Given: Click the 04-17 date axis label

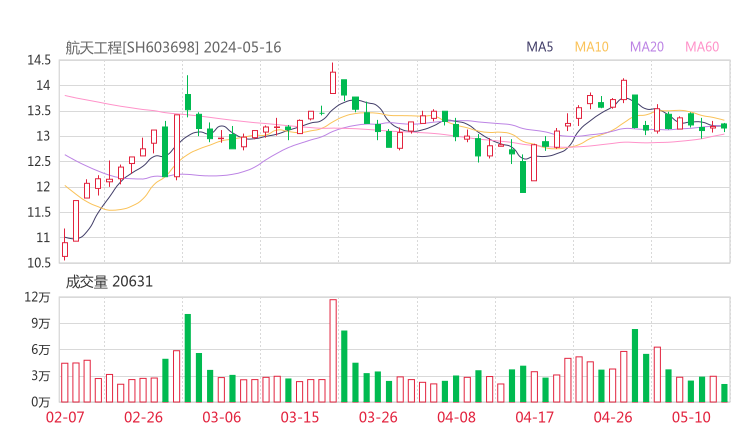Looking at the screenshot, I should tap(535, 417).
